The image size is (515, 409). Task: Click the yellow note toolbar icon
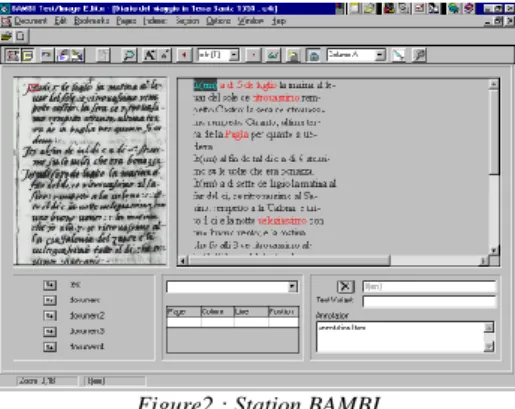[x=293, y=55]
